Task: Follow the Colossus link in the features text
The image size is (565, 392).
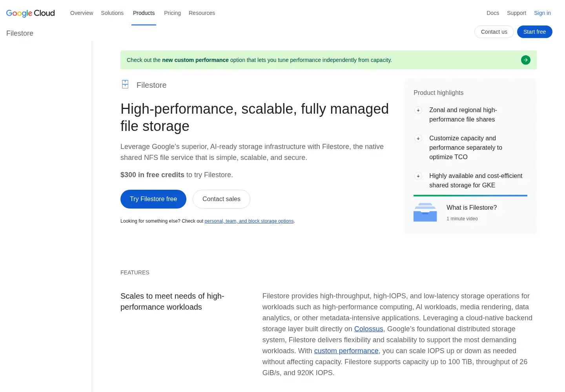Action: pos(369,329)
